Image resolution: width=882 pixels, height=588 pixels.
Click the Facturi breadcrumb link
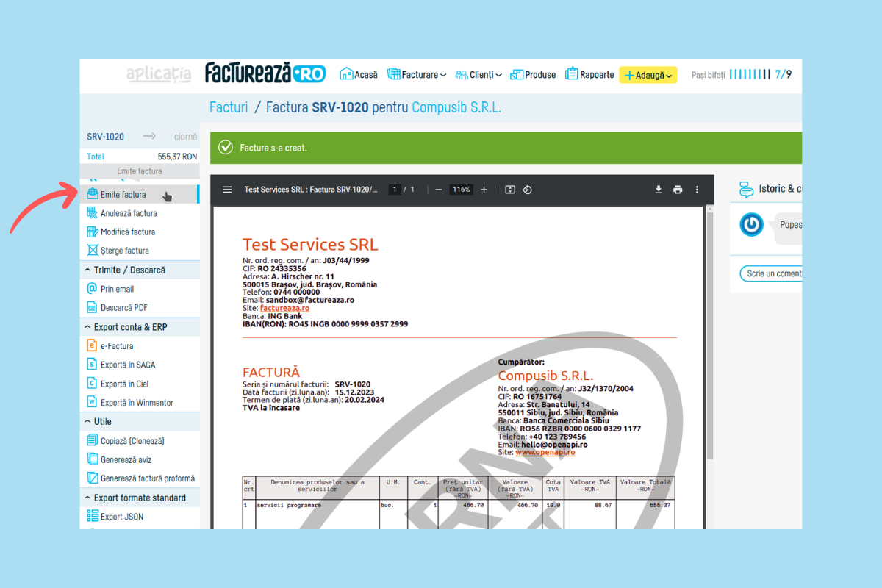pos(229,107)
